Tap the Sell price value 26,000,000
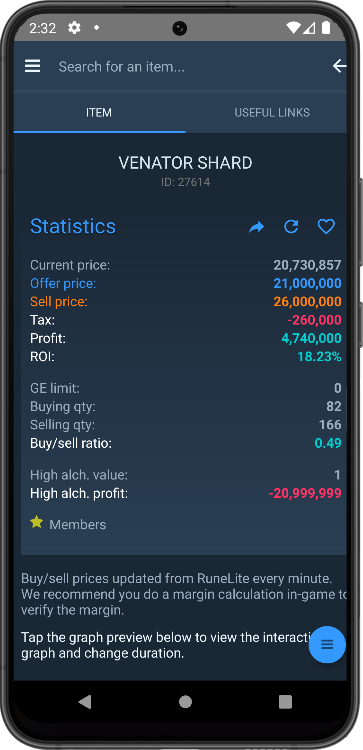This screenshot has width=363, height=750. pos(308,302)
